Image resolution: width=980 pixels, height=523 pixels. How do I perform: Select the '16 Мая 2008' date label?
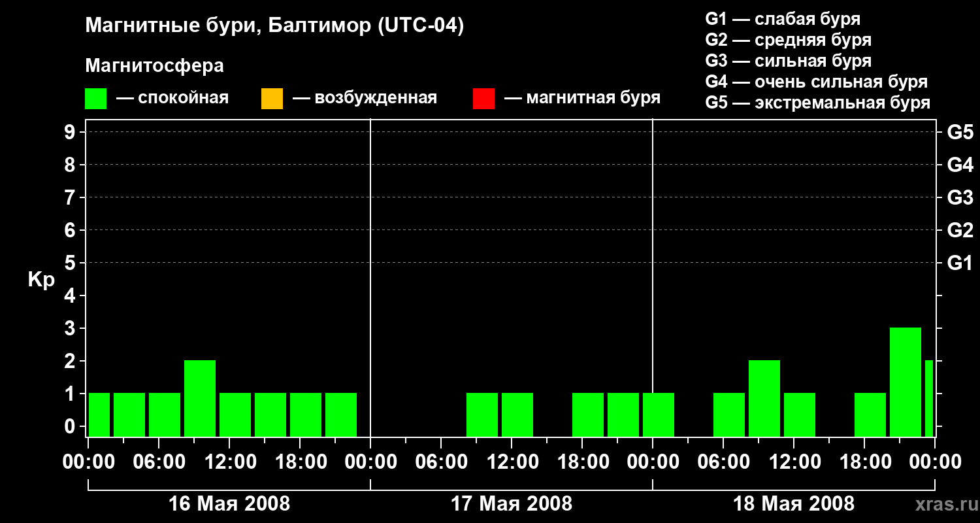click(229, 503)
